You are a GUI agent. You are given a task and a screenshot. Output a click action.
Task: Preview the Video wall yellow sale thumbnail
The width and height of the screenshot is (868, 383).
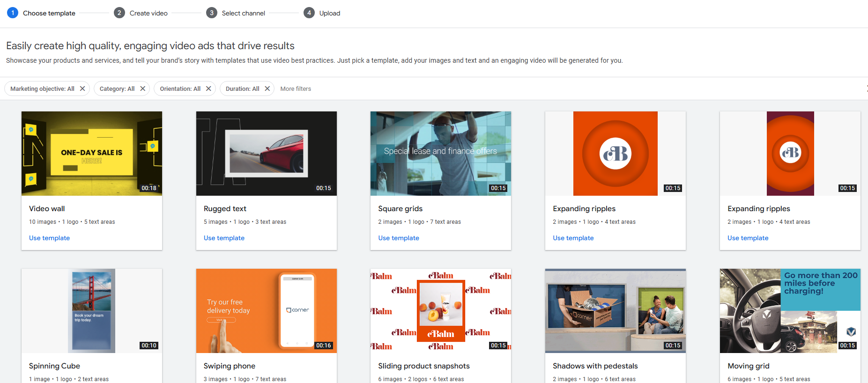pos(92,154)
